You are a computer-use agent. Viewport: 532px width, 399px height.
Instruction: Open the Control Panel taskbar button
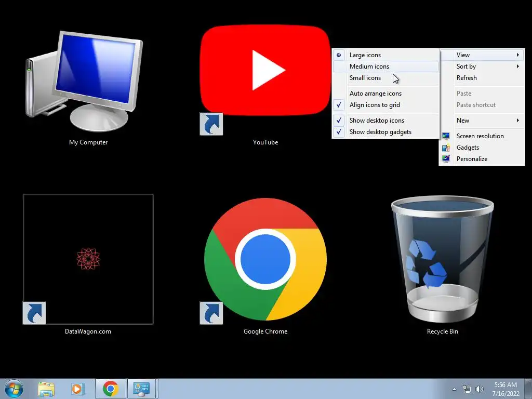[x=142, y=389]
